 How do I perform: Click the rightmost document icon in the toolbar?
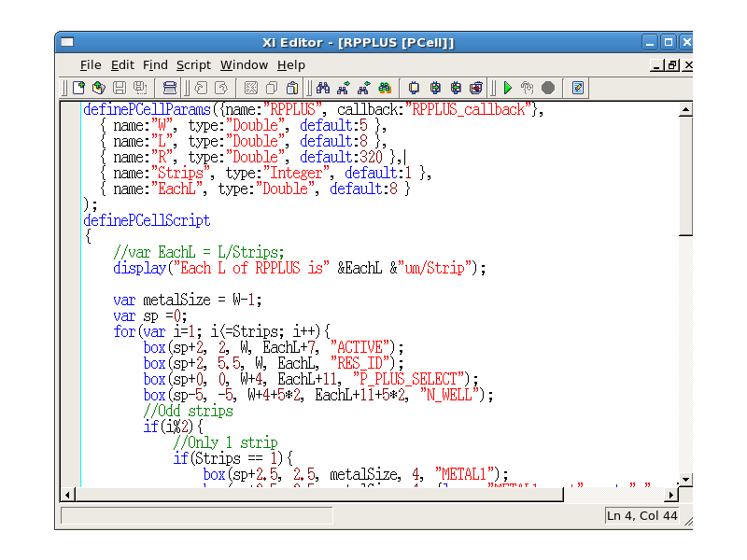click(578, 88)
